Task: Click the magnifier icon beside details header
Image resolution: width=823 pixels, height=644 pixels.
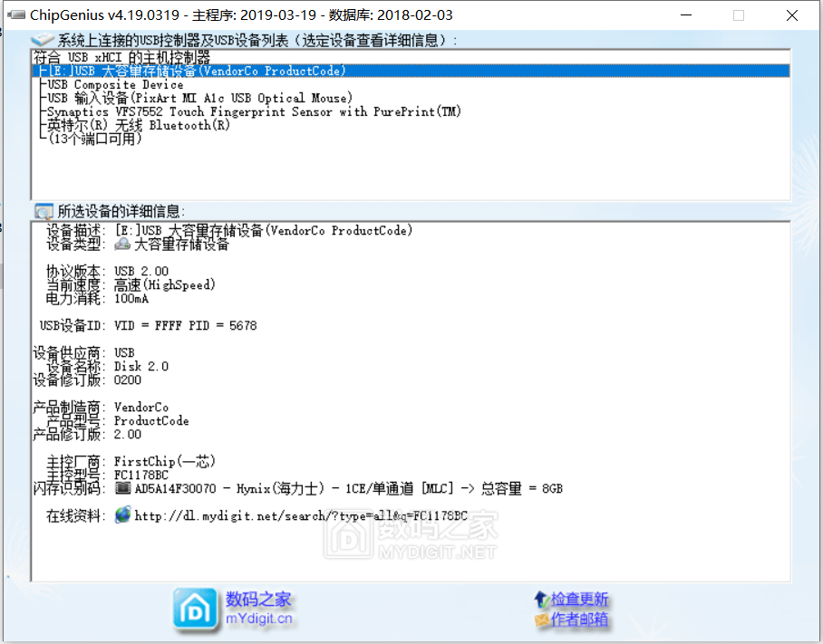Action: [x=43, y=211]
